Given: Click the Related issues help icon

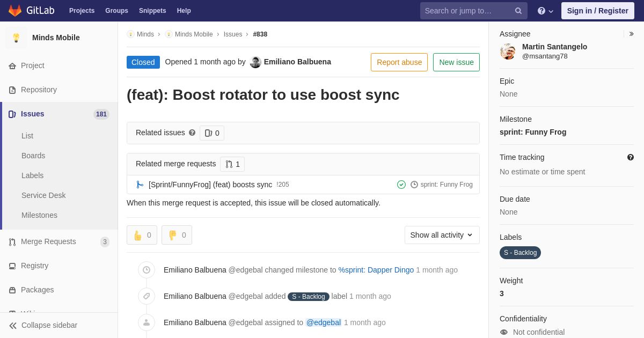Looking at the screenshot, I should (192, 133).
